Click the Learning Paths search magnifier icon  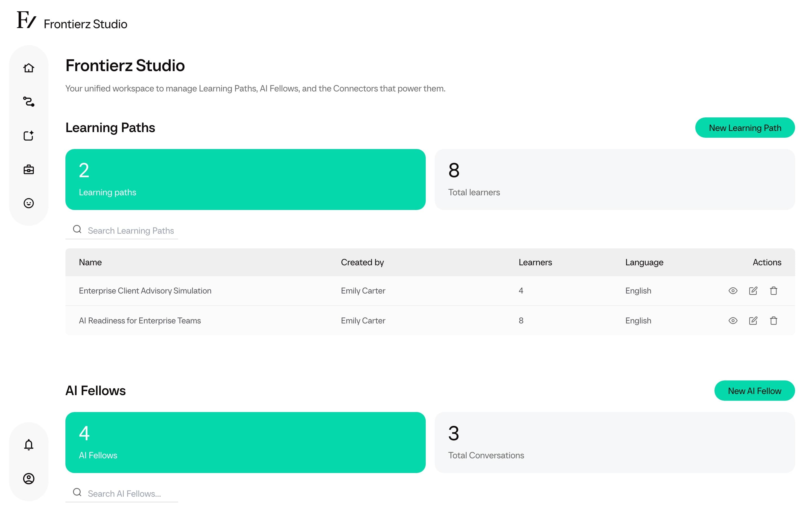click(77, 229)
